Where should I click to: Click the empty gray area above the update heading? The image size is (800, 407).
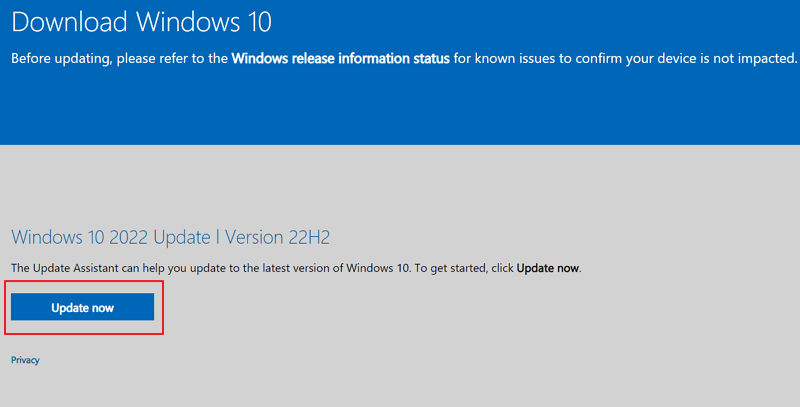pos(400,185)
